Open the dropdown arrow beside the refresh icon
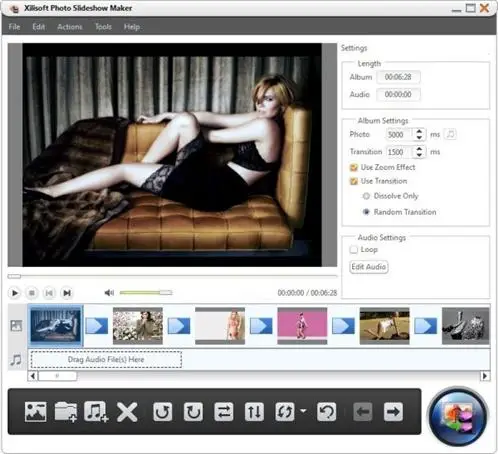The width and height of the screenshot is (498, 454). click(x=303, y=411)
